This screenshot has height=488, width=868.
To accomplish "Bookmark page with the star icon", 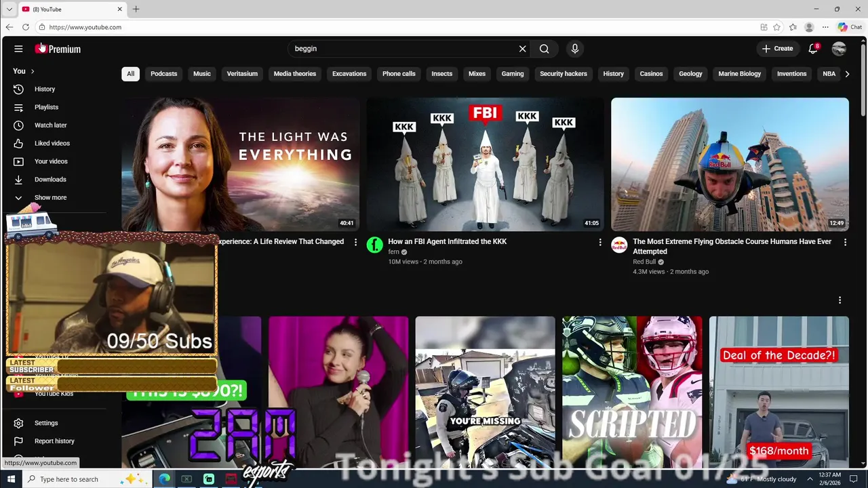I will point(776,27).
